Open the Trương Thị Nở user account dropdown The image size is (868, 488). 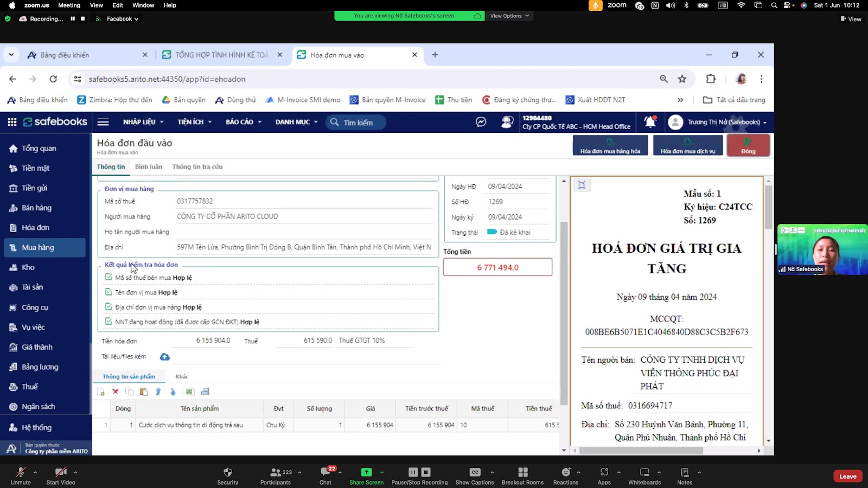tap(718, 122)
